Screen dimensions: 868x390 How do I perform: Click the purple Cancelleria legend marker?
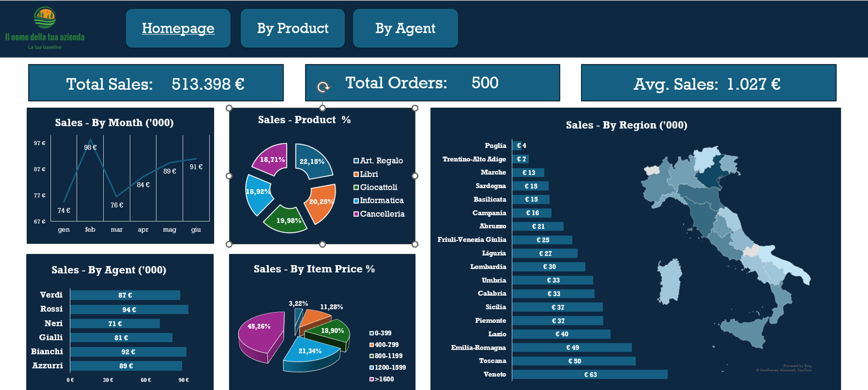[356, 214]
